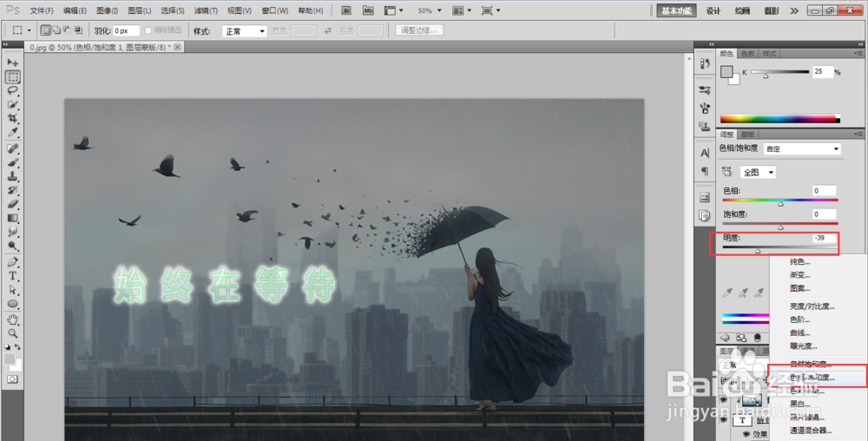Open the 文件(F) menu
868x441 pixels.
pos(42,10)
